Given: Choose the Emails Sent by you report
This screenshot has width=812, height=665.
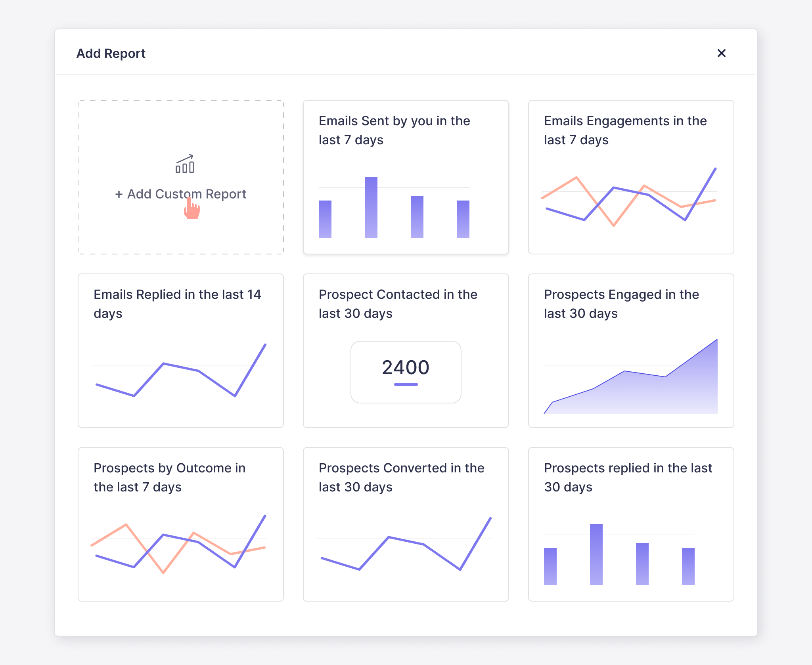Looking at the screenshot, I should coord(406,177).
